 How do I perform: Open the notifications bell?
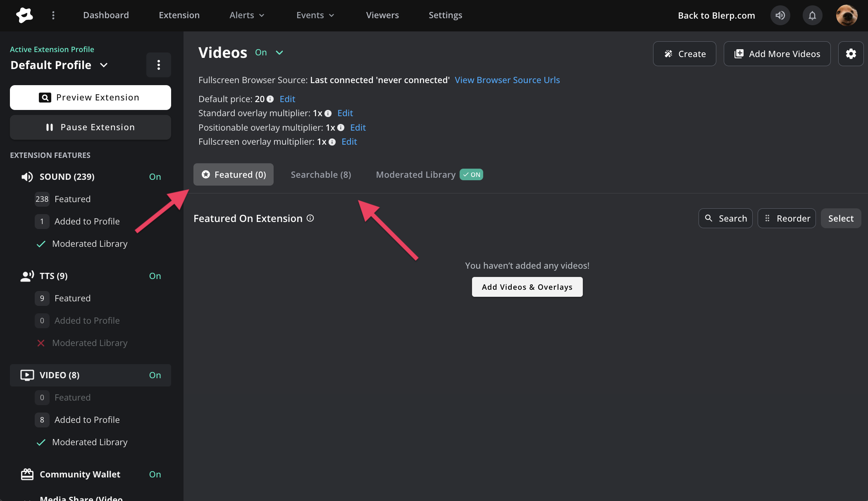(812, 15)
